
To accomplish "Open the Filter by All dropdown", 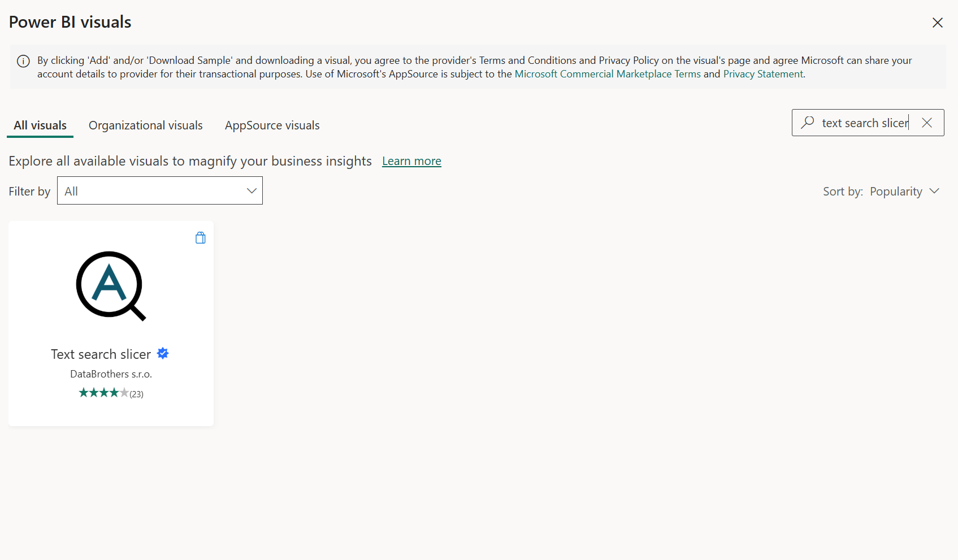I will 160,190.
